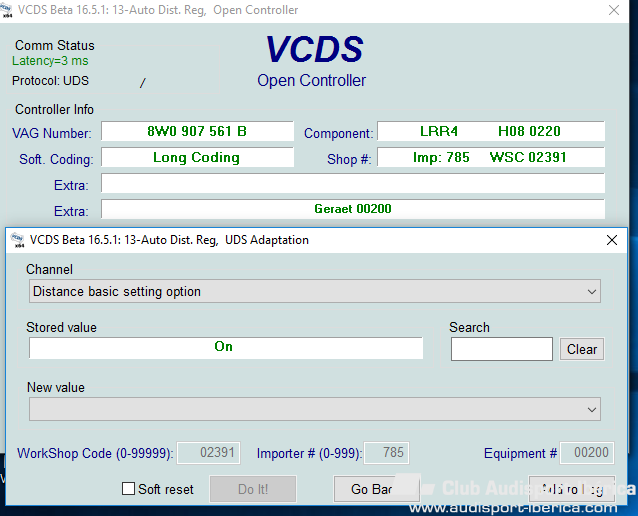Close the UDS Adaptation window

(612, 240)
